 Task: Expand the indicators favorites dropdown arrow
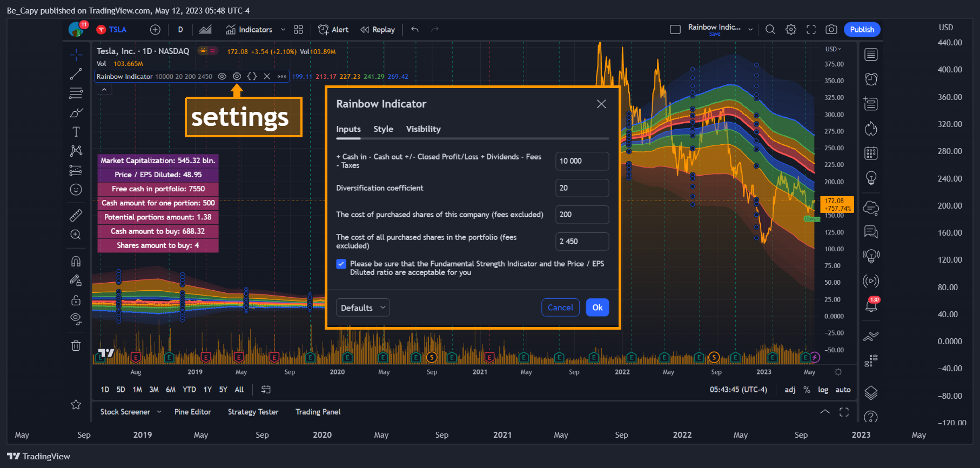pos(283,30)
